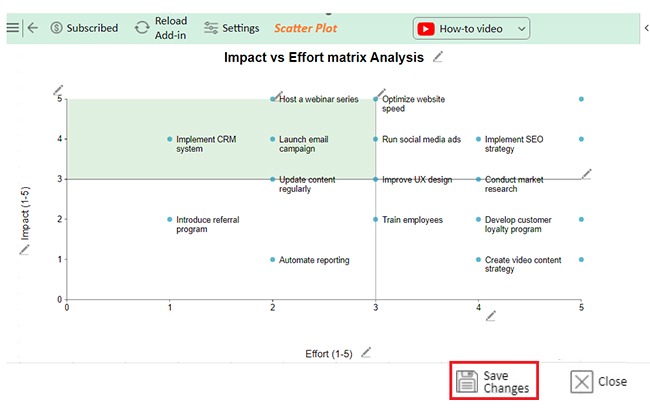Click the Run social media ads label
The width and height of the screenshot is (650, 412).
421,139
